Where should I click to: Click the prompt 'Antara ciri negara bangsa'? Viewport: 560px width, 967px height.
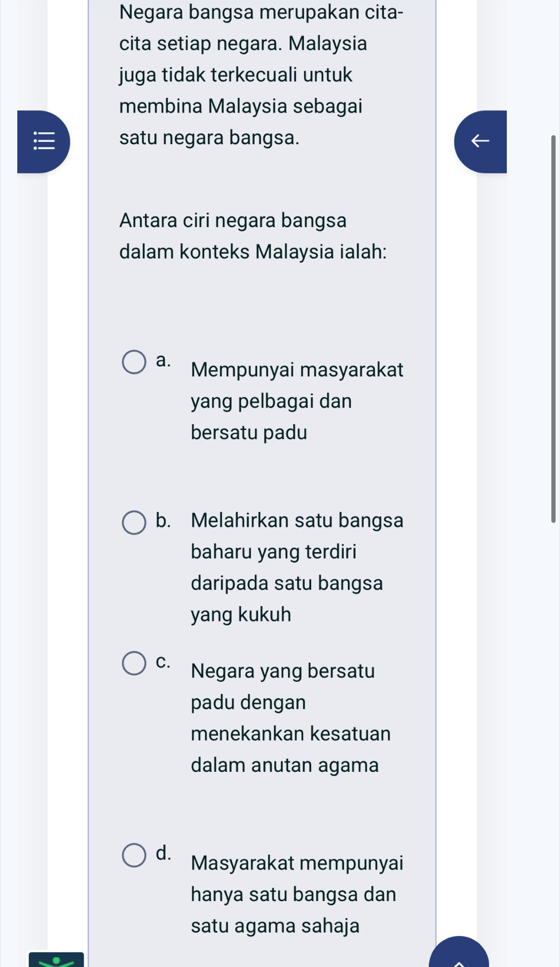(233, 220)
